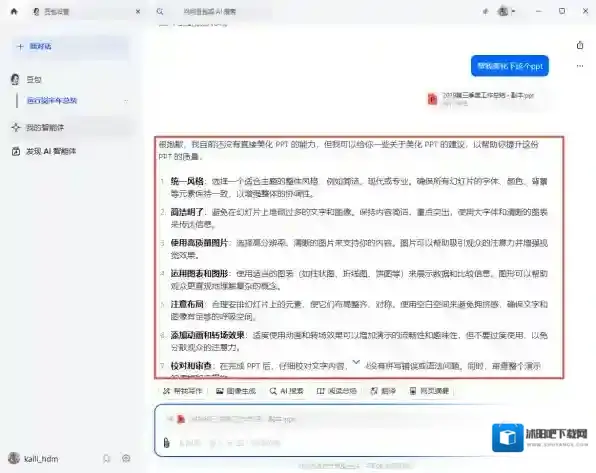
Task: Click the 运用图表和图形 heading in the reply
Action: tap(199, 274)
